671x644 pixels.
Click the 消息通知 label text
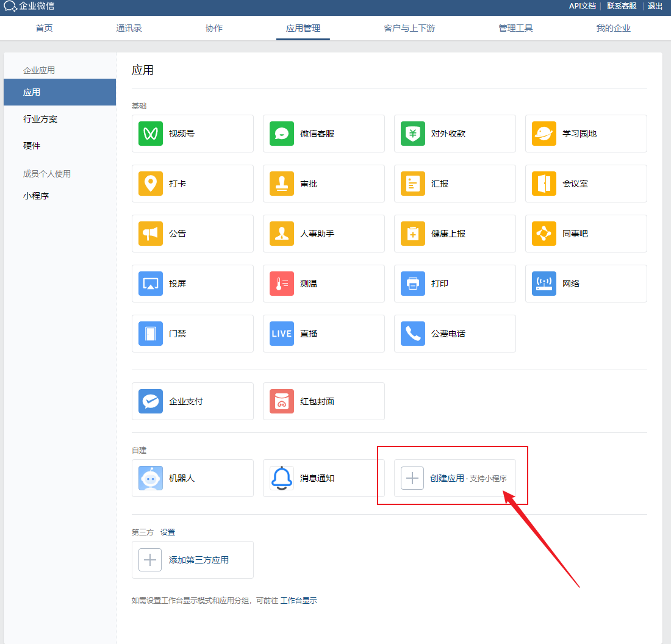click(x=317, y=478)
